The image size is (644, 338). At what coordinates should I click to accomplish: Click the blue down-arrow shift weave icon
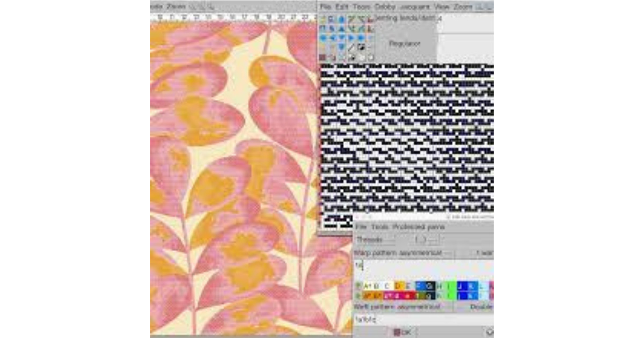[x=341, y=46]
